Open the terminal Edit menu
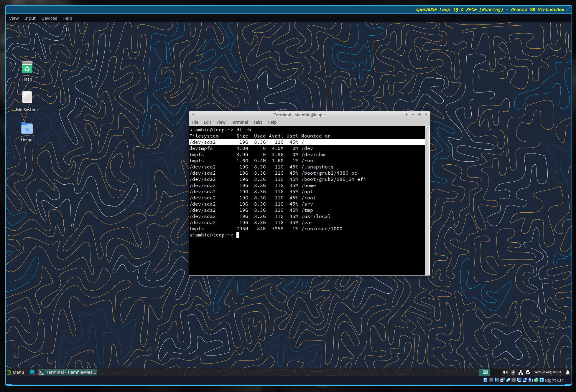 [207, 122]
